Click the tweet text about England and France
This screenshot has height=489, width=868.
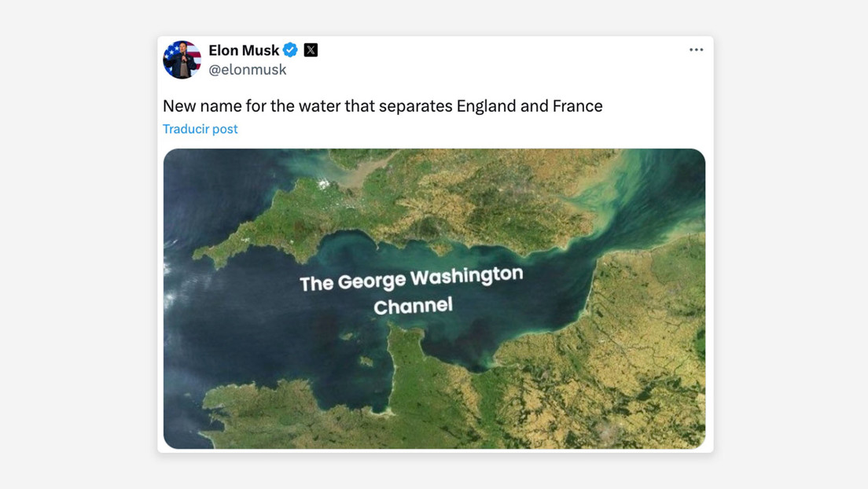pos(382,105)
